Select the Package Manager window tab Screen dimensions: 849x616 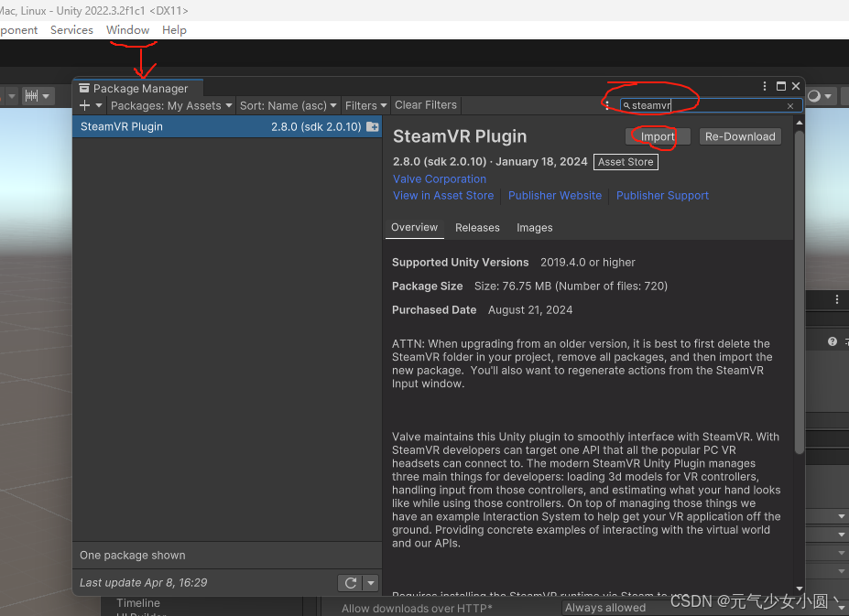(138, 88)
